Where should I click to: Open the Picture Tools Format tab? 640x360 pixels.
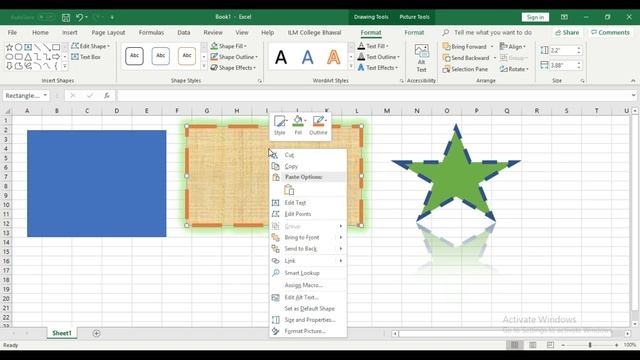414,32
